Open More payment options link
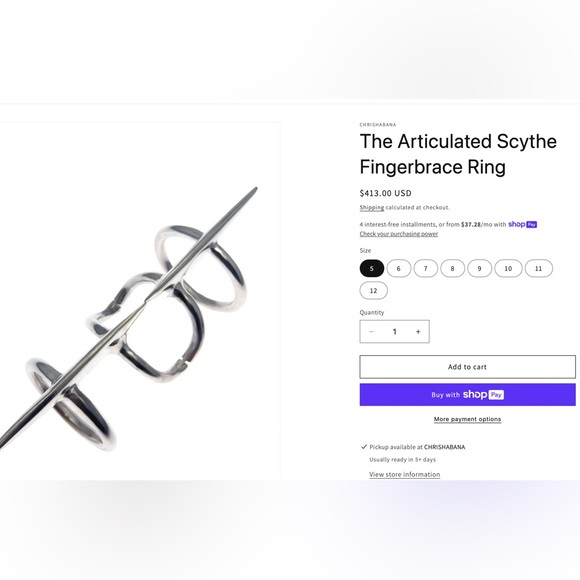 click(468, 419)
